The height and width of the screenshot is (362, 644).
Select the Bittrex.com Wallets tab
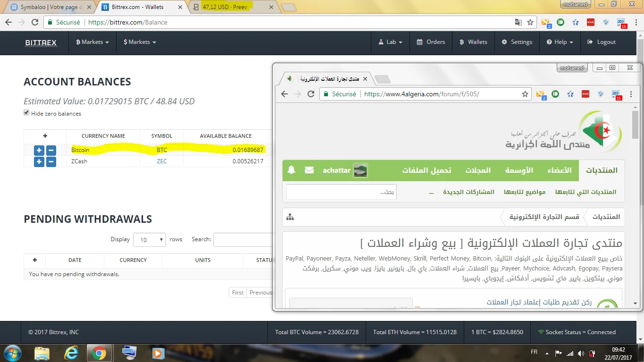(x=143, y=7)
